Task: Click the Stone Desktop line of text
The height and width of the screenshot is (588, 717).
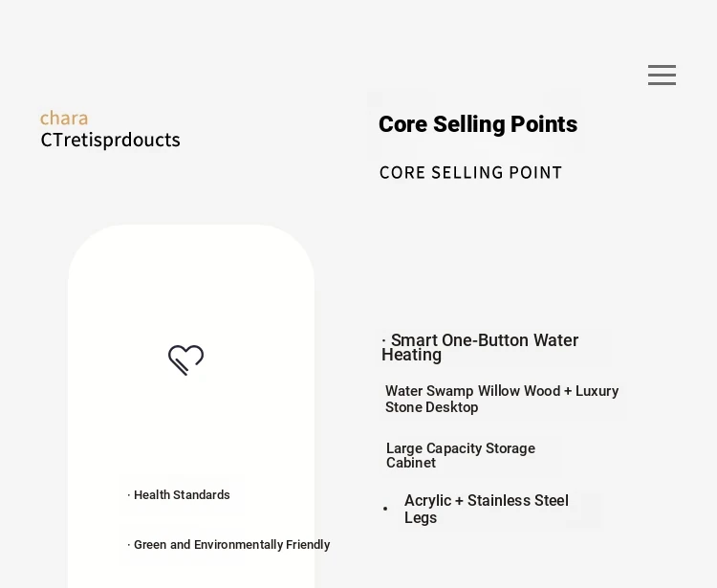Action: click(432, 407)
